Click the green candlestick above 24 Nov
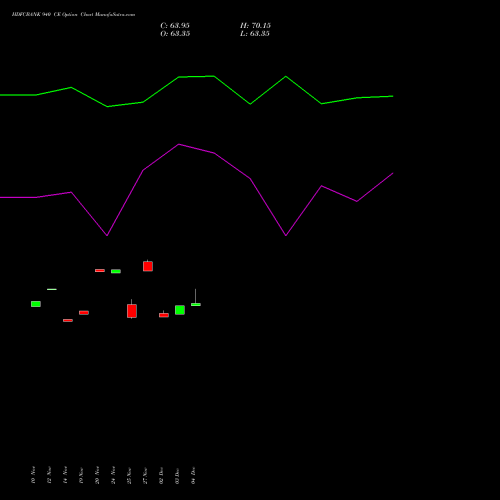Screen dimensions: 500x500 click(x=116, y=271)
